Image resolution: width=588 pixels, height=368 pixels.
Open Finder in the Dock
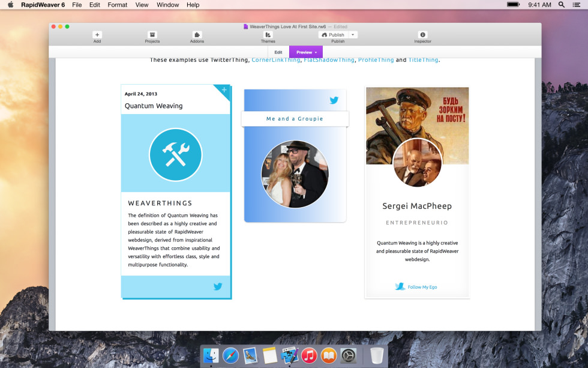point(211,355)
